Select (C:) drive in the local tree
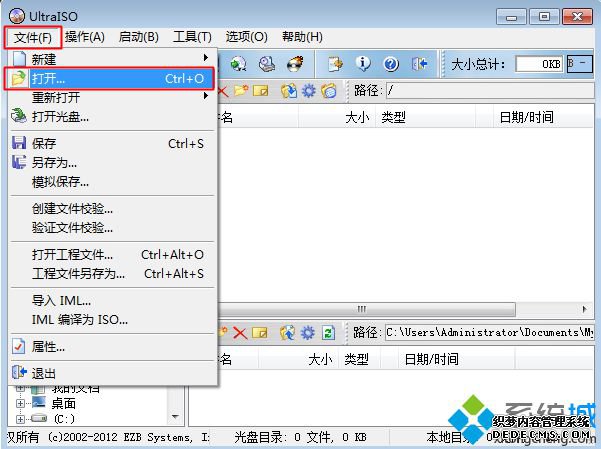This screenshot has height=449, width=601. pyautogui.click(x=64, y=419)
